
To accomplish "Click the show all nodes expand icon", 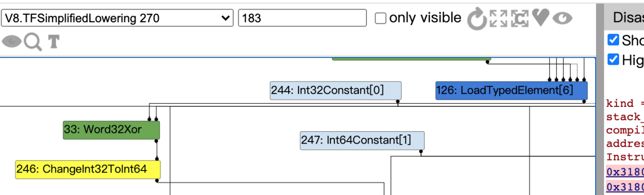I will click(498, 19).
